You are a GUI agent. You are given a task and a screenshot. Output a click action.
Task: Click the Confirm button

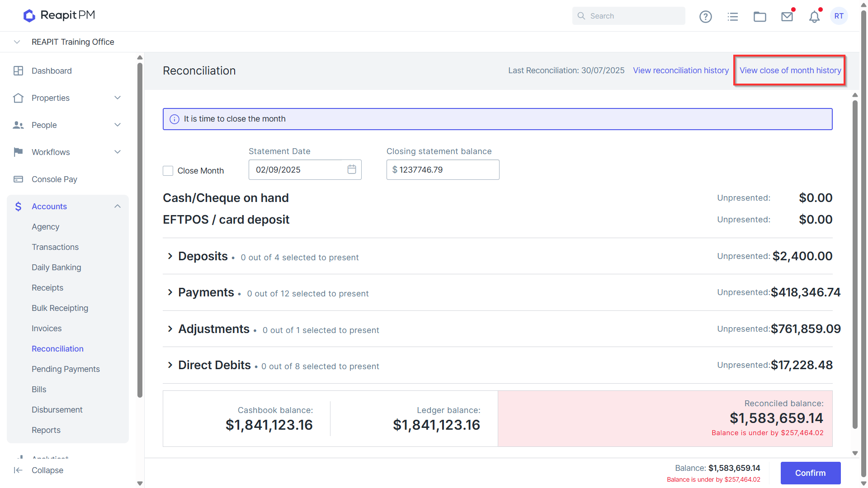pos(811,473)
